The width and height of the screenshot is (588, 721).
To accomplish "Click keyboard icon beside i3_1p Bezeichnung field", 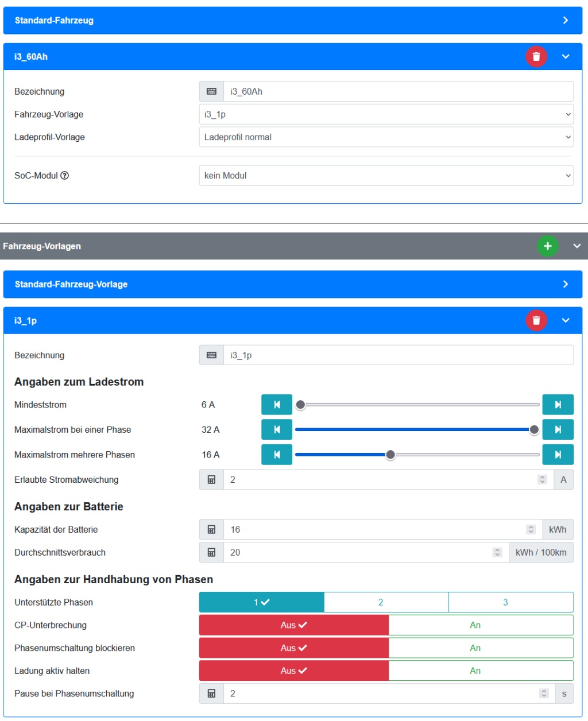I will [x=211, y=355].
